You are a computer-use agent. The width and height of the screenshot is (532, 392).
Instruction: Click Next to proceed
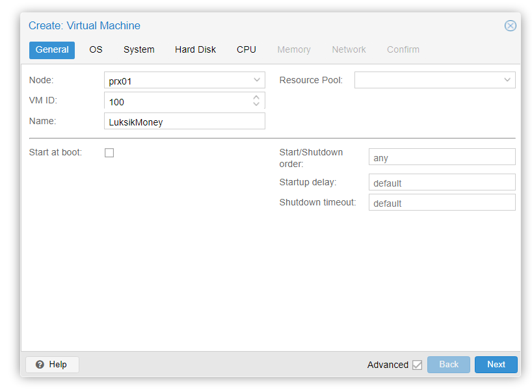pyautogui.click(x=496, y=365)
